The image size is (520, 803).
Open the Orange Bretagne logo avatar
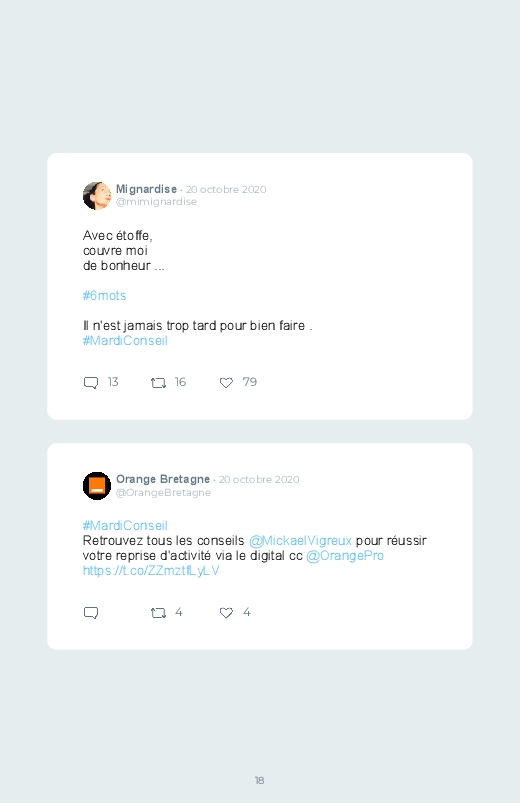click(97, 485)
